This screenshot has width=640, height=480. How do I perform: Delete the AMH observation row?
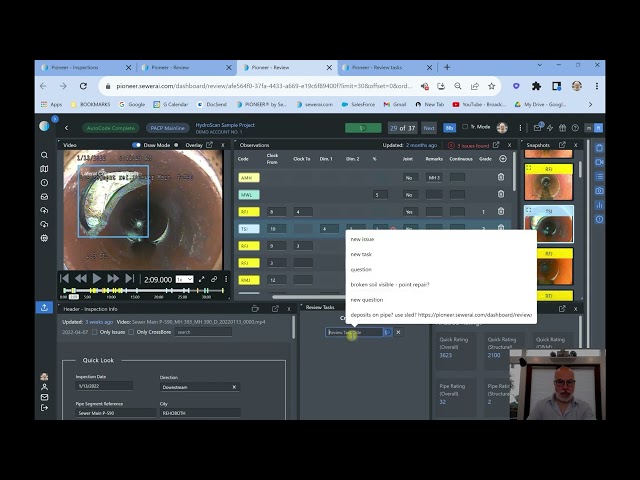pos(501,177)
